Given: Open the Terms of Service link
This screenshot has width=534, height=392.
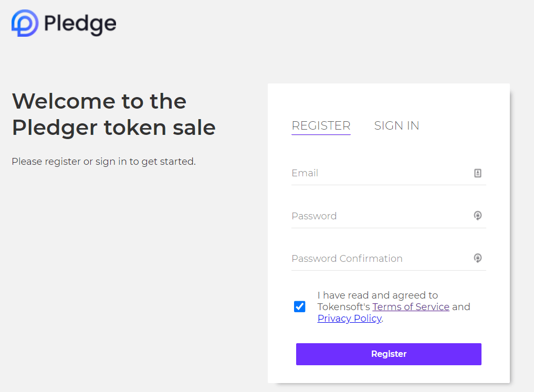Looking at the screenshot, I should (411, 307).
